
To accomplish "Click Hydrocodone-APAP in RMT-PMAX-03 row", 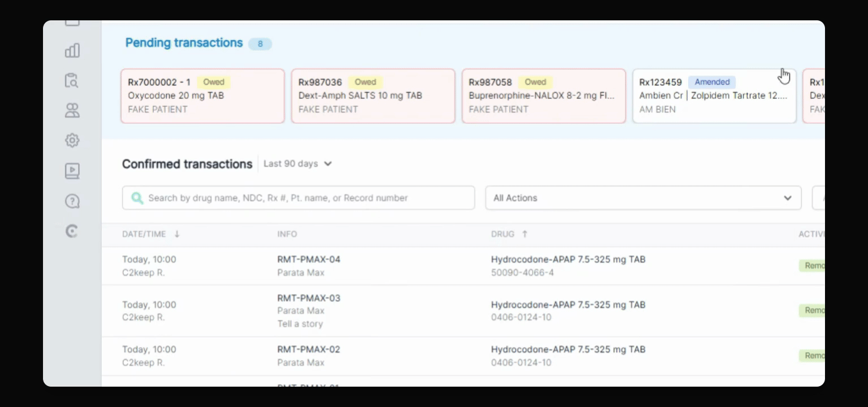I will click(x=568, y=305).
